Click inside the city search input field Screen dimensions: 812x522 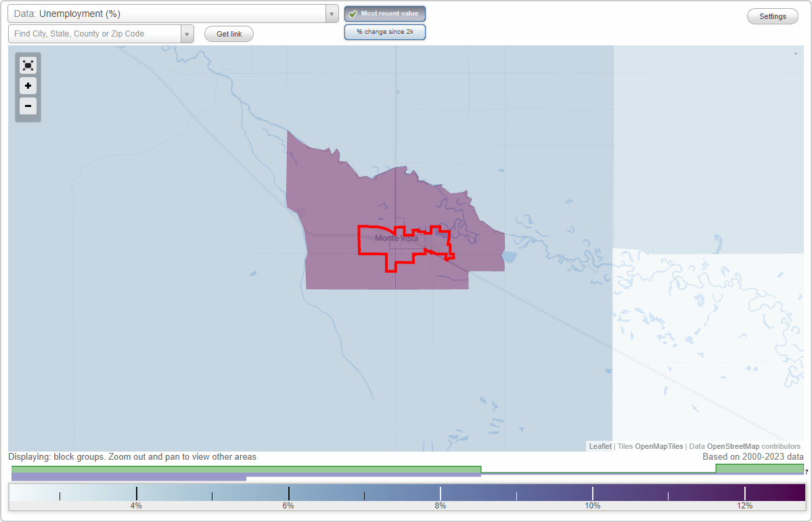coord(95,33)
